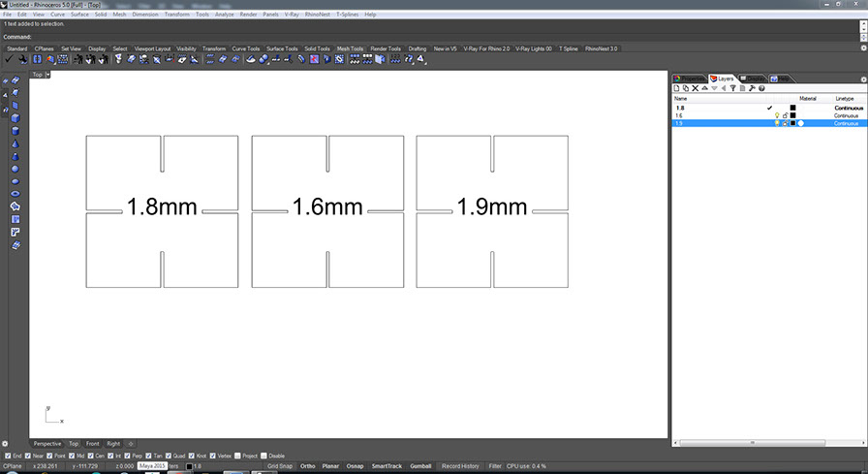Click the color swatch of layer 1.8
This screenshot has width=868, height=474.
(792, 108)
